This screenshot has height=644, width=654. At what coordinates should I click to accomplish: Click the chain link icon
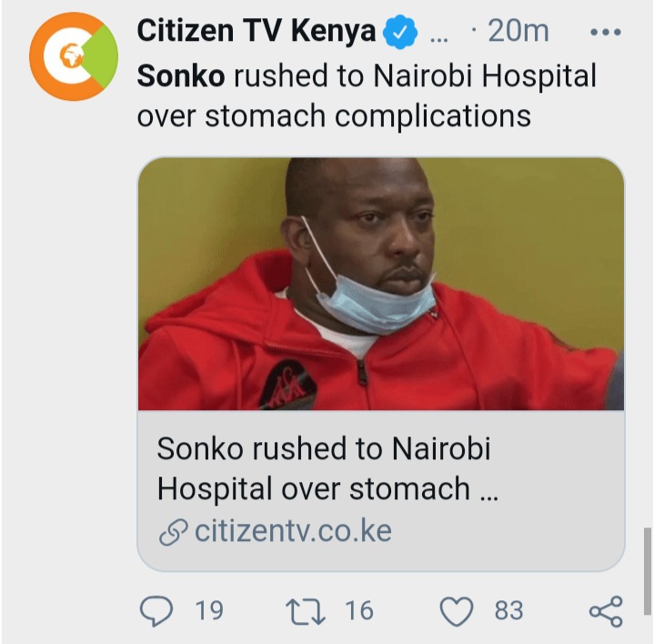(x=173, y=532)
